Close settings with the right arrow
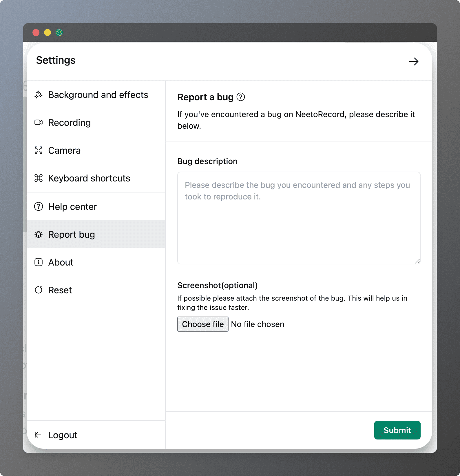This screenshot has width=460, height=476. coord(413,61)
